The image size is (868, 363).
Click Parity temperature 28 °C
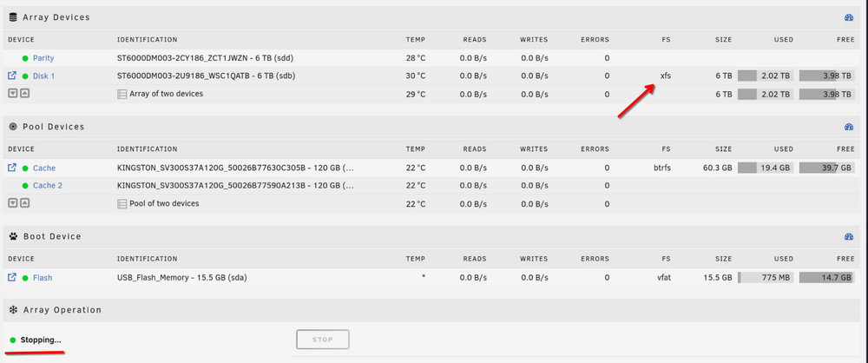click(x=416, y=58)
